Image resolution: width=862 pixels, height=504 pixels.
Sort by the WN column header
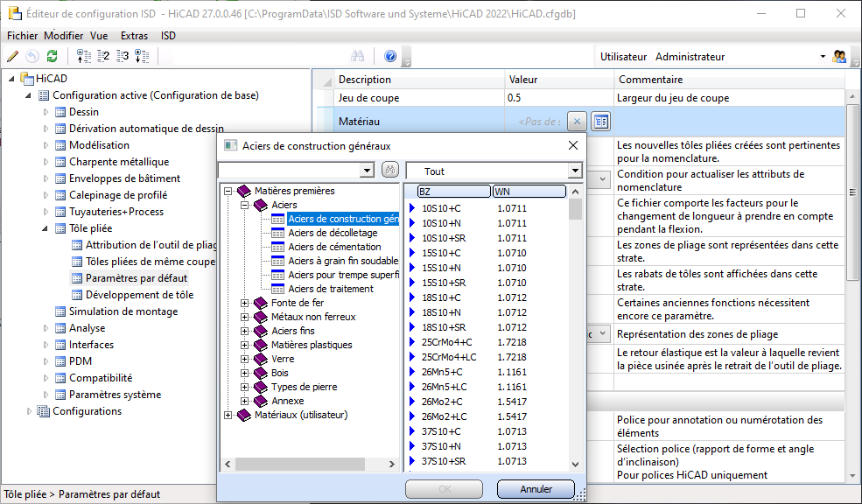[x=529, y=192]
